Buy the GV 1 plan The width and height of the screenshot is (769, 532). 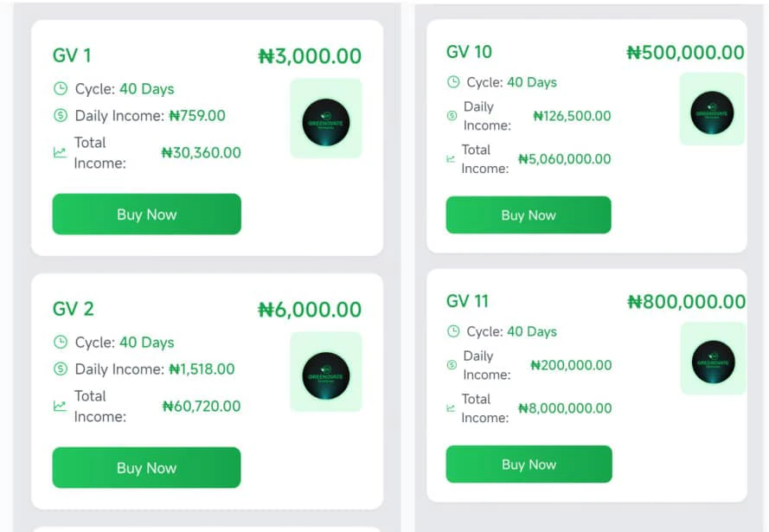pyautogui.click(x=147, y=215)
